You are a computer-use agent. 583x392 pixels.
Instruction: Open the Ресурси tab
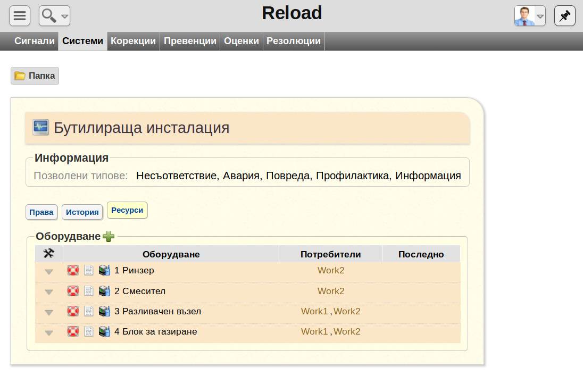pyautogui.click(x=127, y=210)
